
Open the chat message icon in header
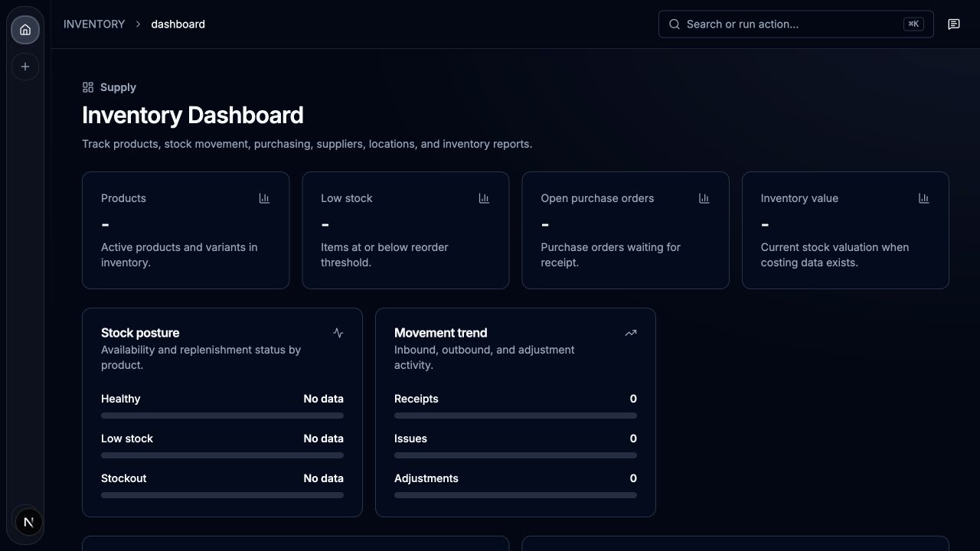tap(954, 24)
